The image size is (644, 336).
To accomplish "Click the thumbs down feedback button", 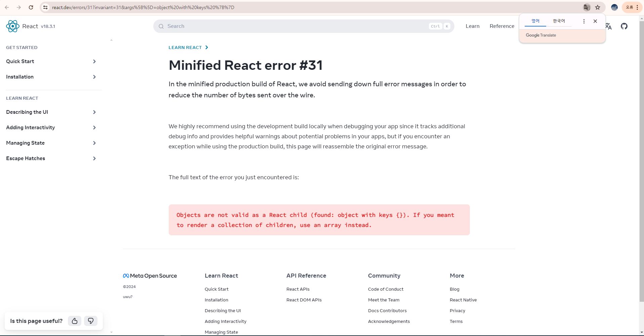I will point(91,321).
